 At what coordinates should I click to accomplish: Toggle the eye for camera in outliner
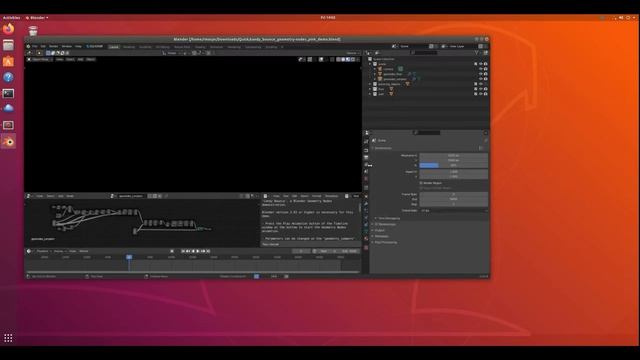click(x=480, y=69)
